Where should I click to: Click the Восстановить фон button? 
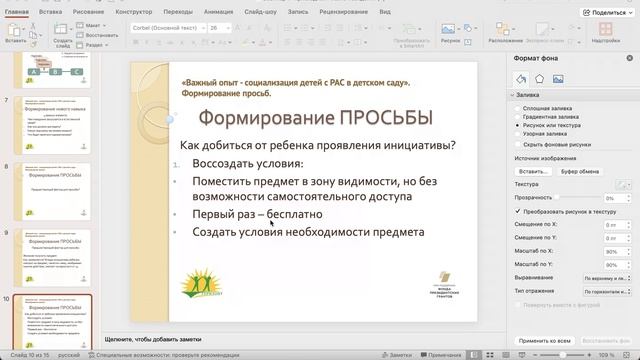click(606, 340)
